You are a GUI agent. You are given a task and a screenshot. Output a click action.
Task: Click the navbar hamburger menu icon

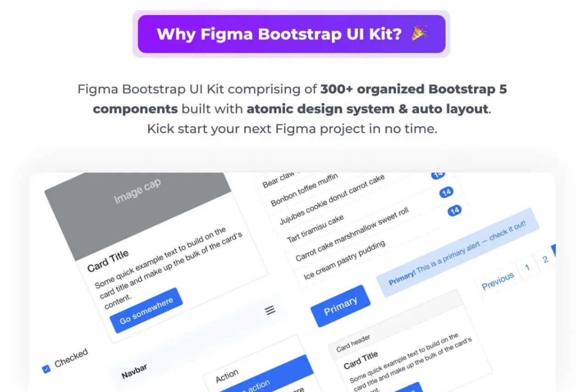tap(271, 310)
